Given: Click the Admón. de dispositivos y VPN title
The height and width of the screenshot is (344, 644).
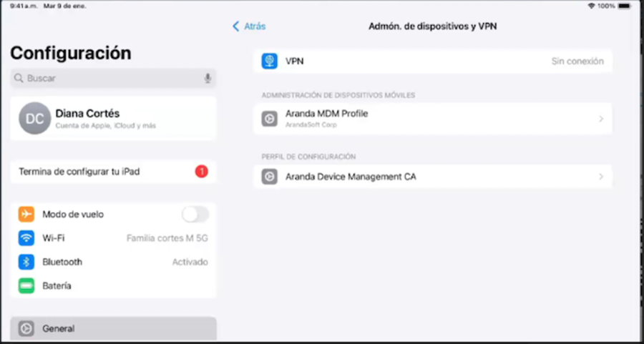Looking at the screenshot, I should [432, 26].
